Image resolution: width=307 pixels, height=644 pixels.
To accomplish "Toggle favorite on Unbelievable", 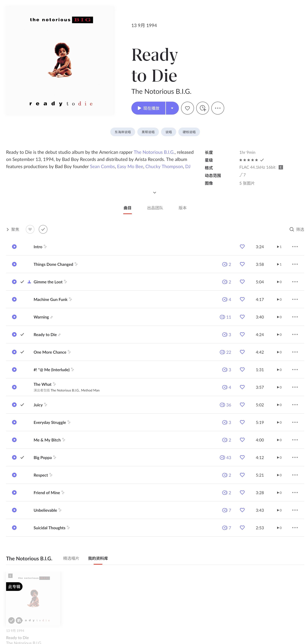I will (242, 510).
